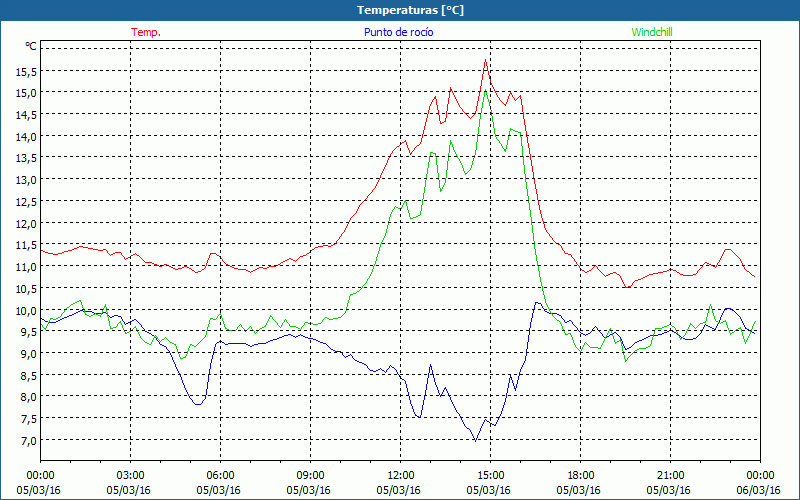The height and width of the screenshot is (500, 800).
Task: Click the red temperature peak near 15:00
Action: click(x=485, y=60)
